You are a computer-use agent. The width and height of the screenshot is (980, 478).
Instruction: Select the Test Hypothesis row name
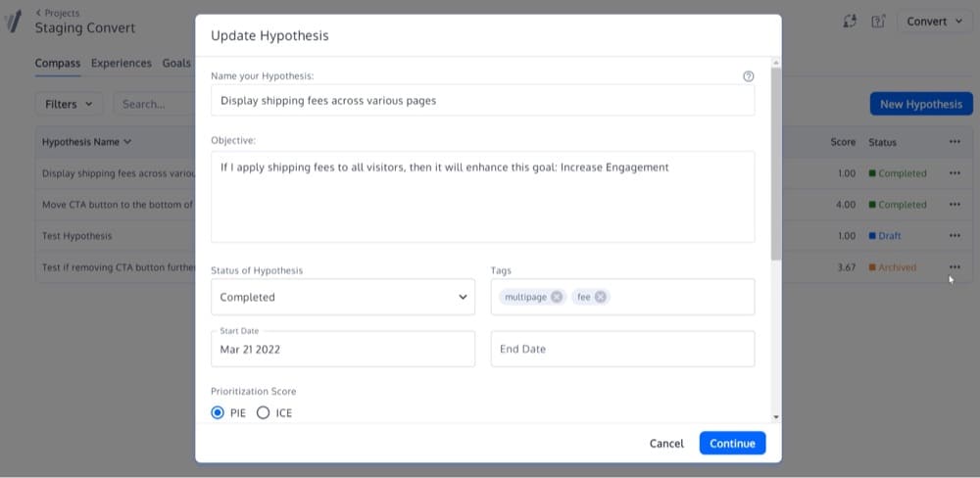76,235
